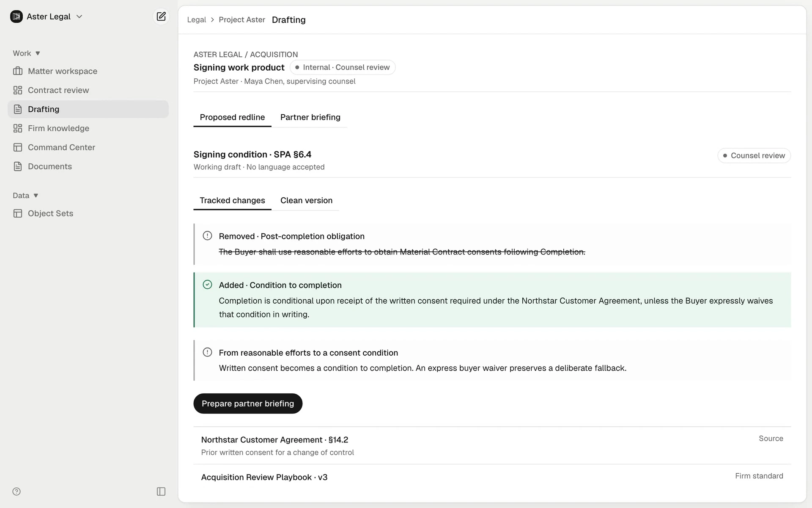Click the Prepare partner briefing button
The width and height of the screenshot is (812, 508).
click(248, 403)
